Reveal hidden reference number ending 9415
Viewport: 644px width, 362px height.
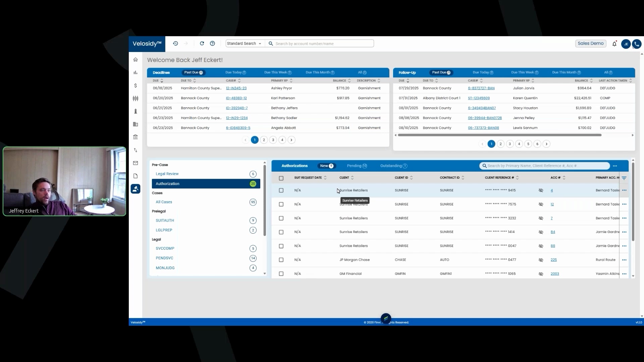541,190
